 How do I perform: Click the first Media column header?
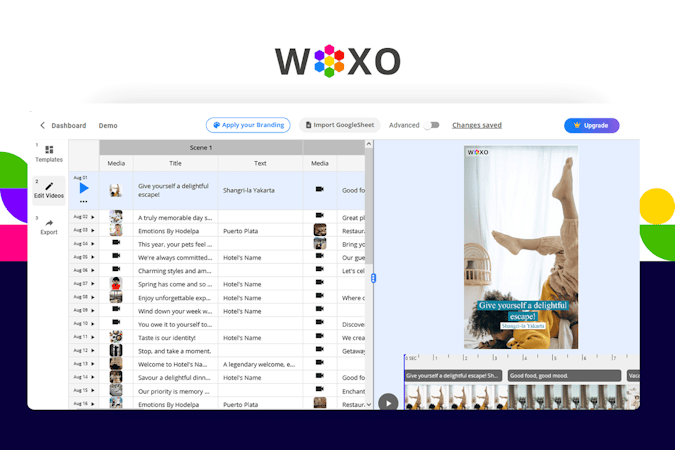116,163
